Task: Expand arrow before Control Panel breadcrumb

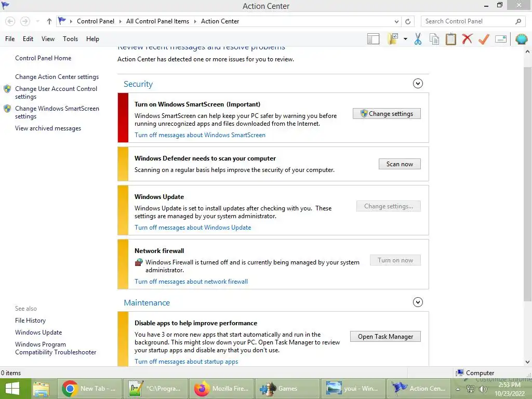Action: pos(71,21)
